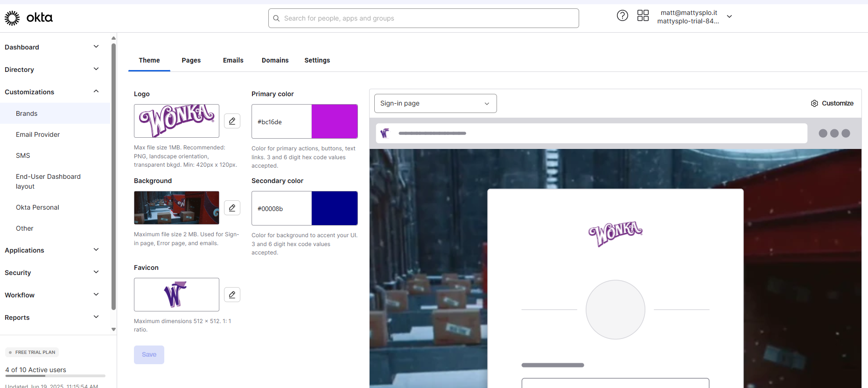Click the search for people, apps and groups field
This screenshot has width=868, height=388.
[x=424, y=18]
